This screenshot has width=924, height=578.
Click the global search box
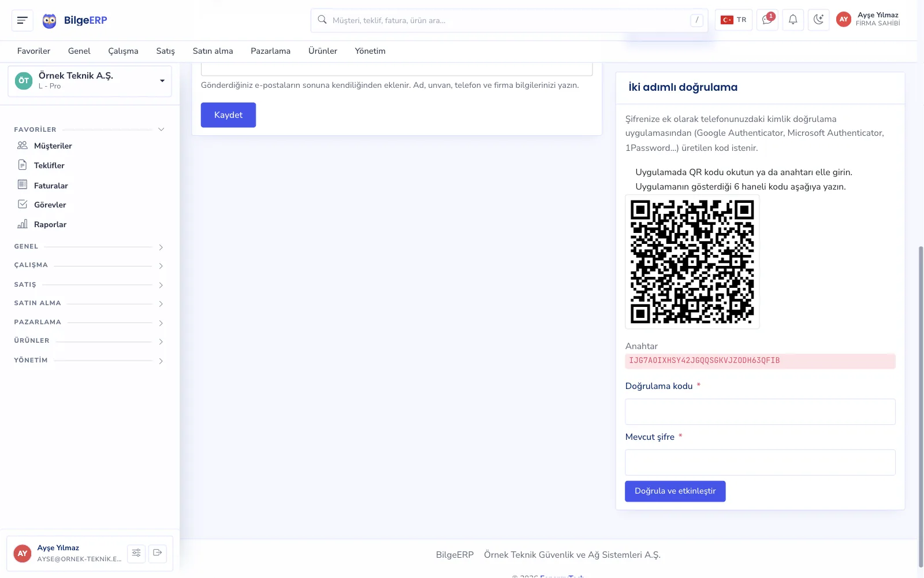[509, 20]
